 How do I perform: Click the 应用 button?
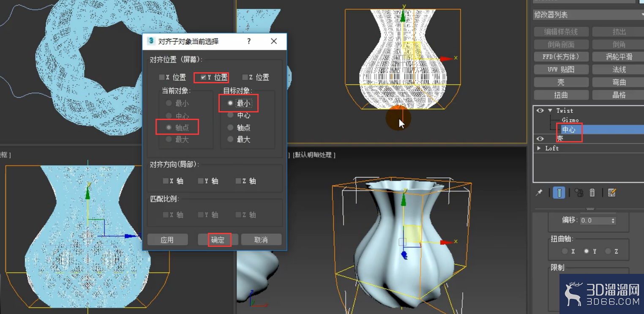167,240
